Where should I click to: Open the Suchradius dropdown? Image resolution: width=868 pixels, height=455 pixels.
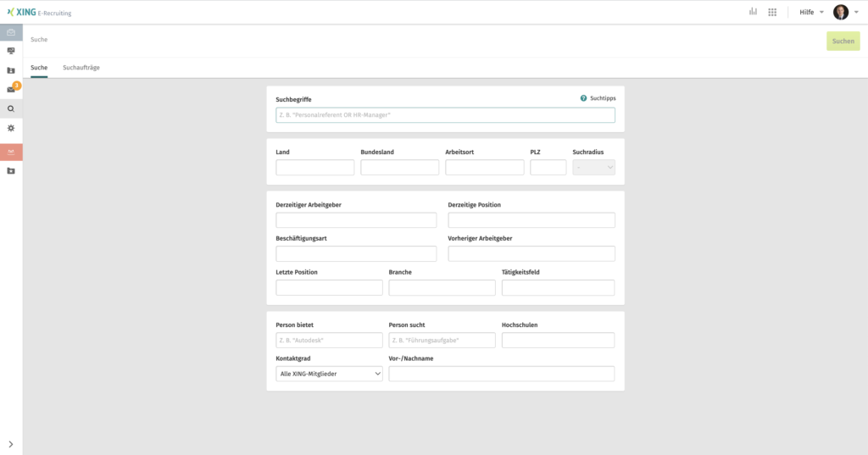click(x=593, y=168)
